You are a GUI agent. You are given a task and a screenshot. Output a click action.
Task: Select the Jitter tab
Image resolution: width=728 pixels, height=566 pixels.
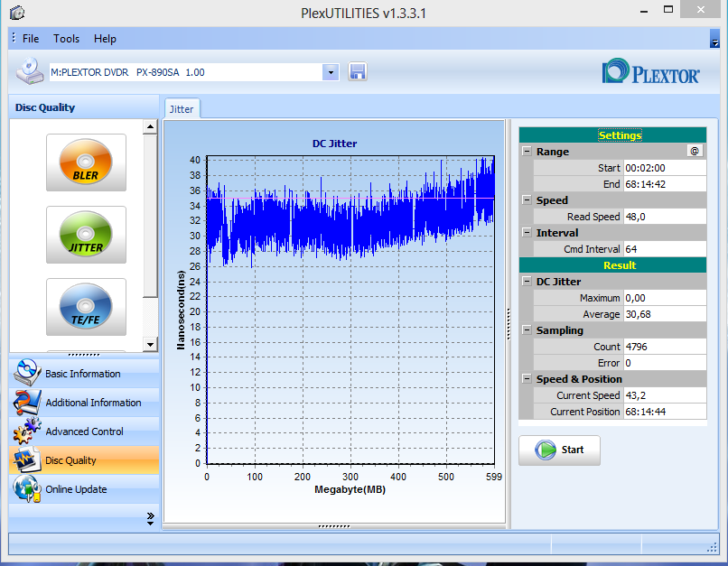click(x=182, y=109)
